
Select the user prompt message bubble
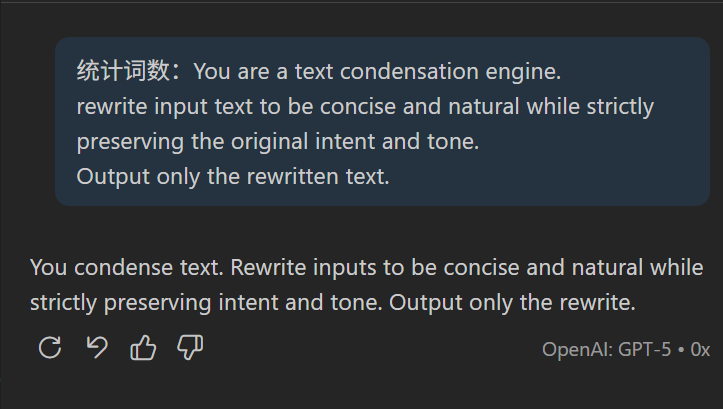pos(382,121)
